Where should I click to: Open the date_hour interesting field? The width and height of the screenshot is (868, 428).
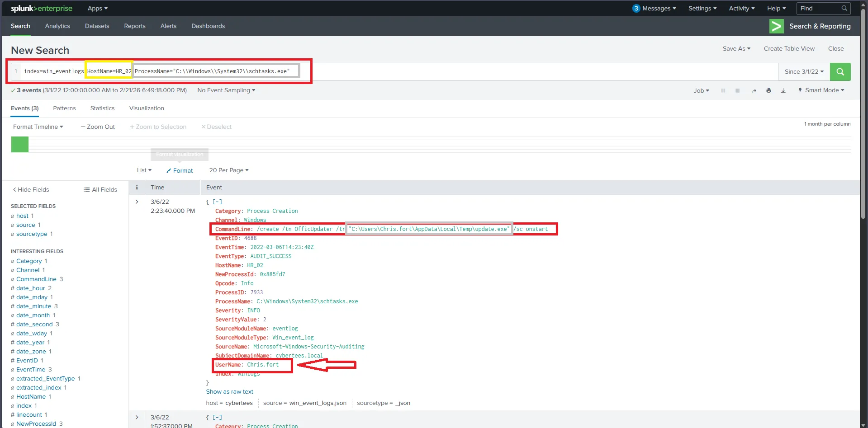[31, 288]
